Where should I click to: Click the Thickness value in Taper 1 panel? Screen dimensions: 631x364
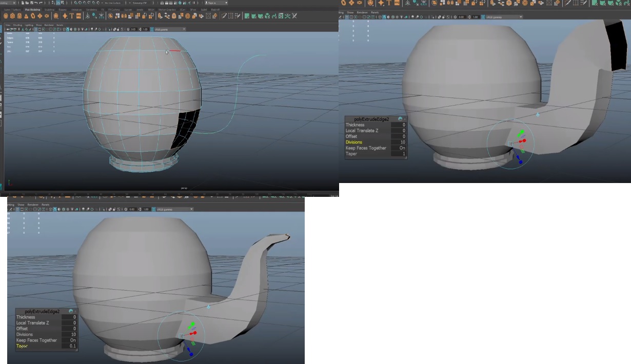tap(399, 125)
